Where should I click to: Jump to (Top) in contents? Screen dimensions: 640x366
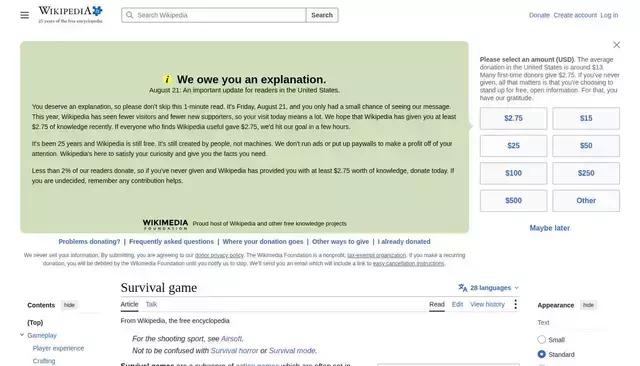click(35, 323)
